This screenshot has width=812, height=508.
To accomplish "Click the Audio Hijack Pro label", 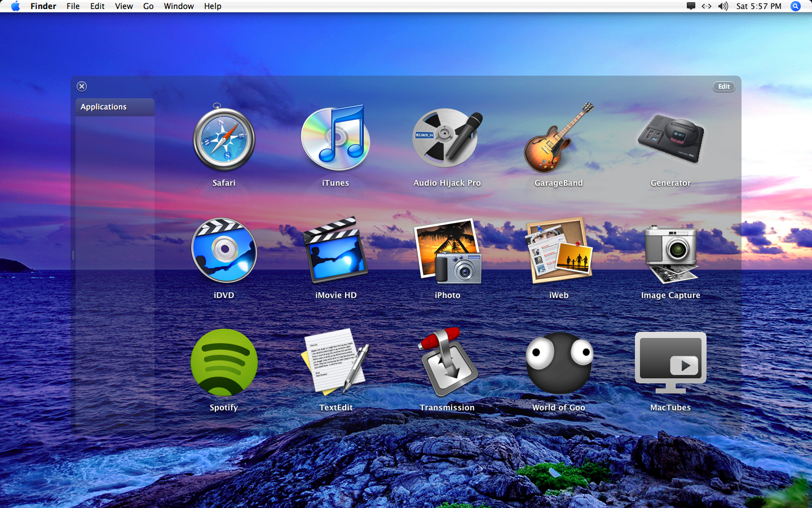I will pos(447,183).
